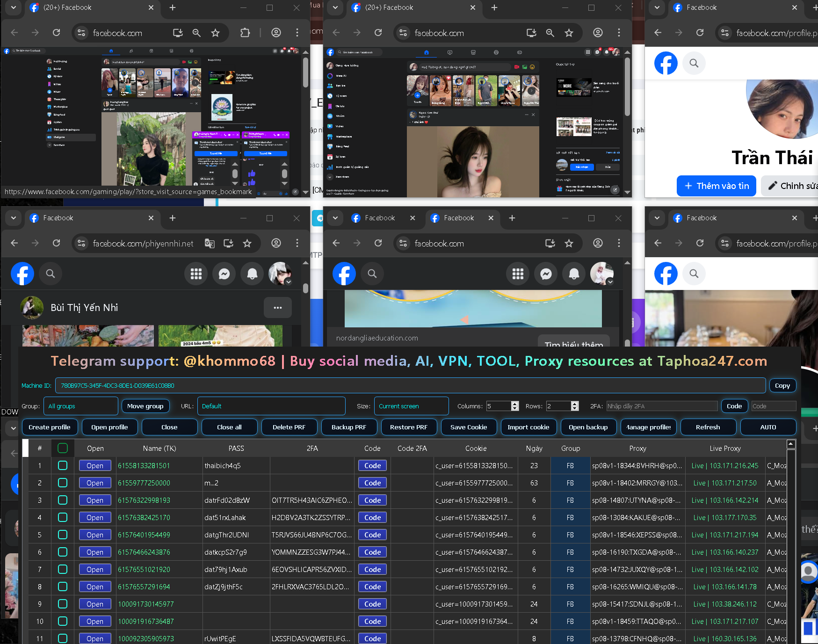The width and height of the screenshot is (818, 644).
Task: Open the Size dropdown showing Current screen
Action: tap(411, 406)
